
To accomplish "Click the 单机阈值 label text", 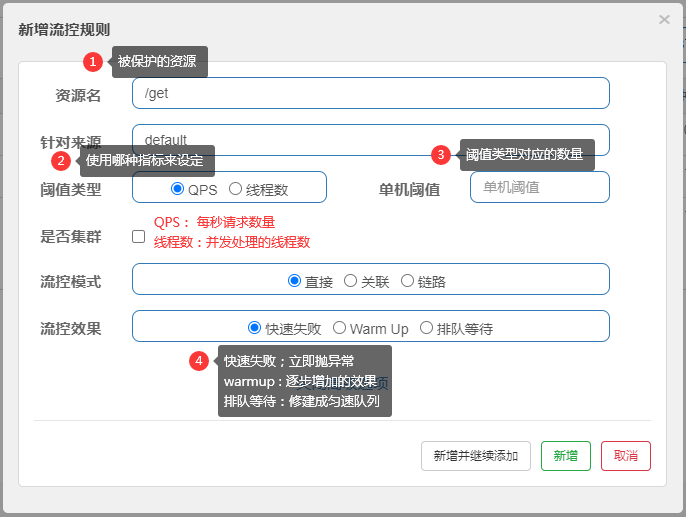I will 409,190.
